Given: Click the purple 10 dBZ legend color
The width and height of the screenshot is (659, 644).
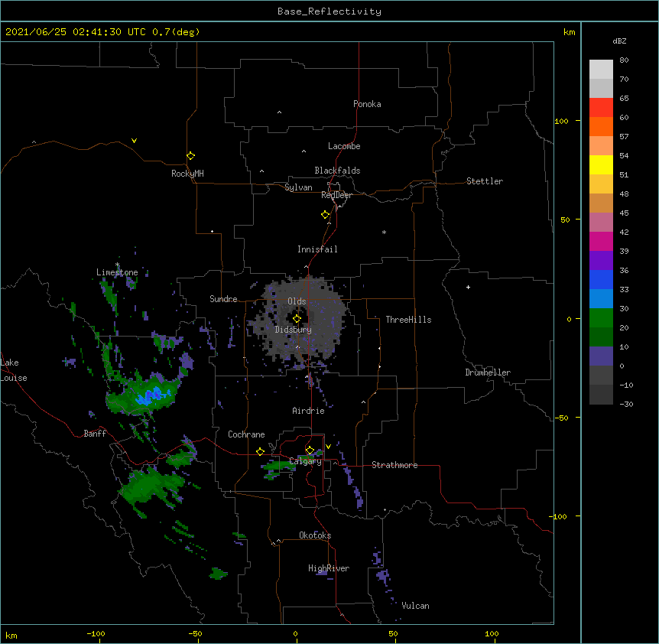Looking at the screenshot, I should pyautogui.click(x=601, y=356).
